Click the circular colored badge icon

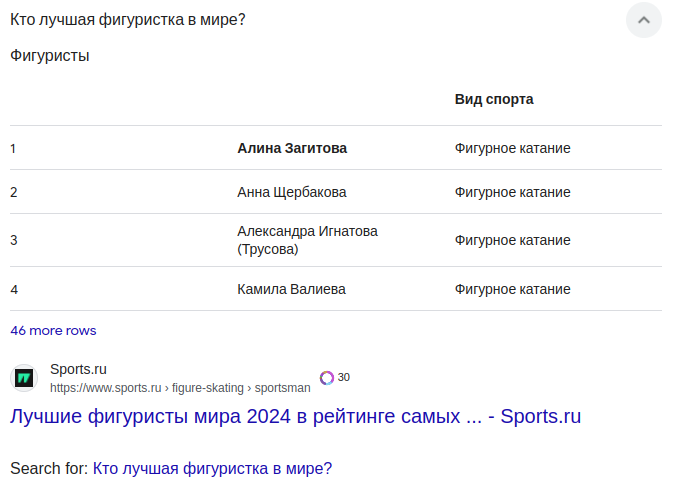pos(327,378)
